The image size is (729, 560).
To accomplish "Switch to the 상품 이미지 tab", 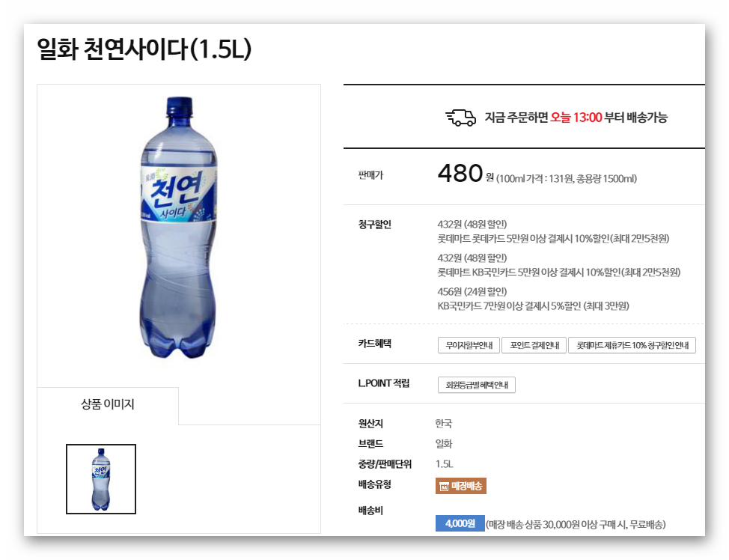I will pos(108,404).
